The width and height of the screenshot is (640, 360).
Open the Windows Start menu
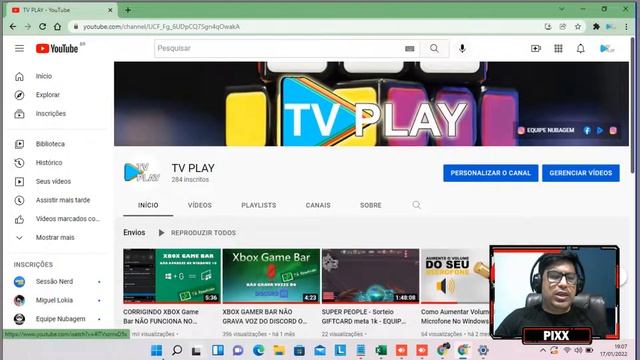pos(156,350)
